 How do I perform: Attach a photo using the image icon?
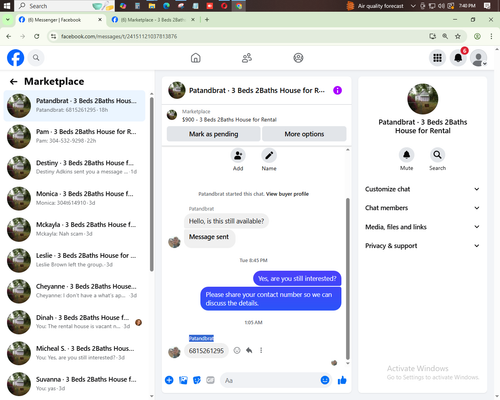tap(183, 380)
